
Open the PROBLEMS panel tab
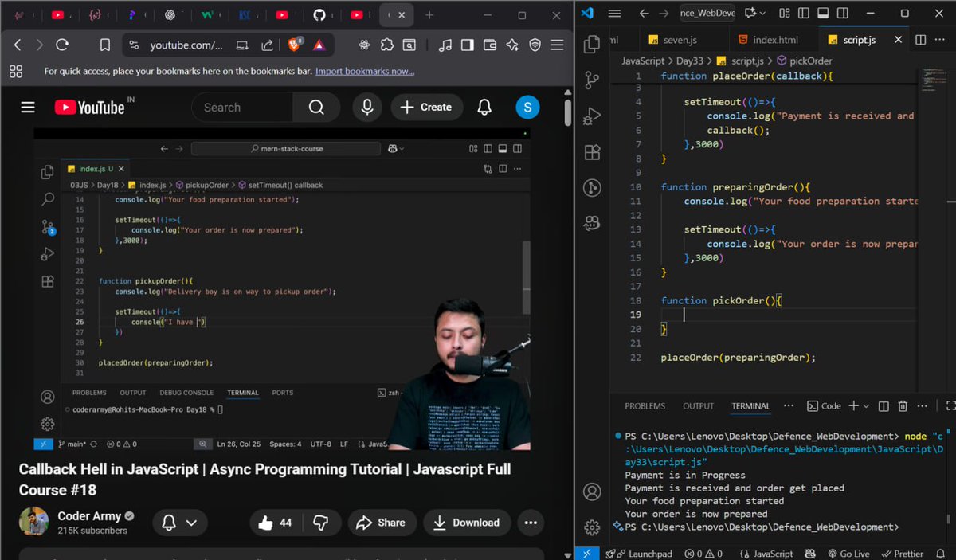pyautogui.click(x=645, y=406)
